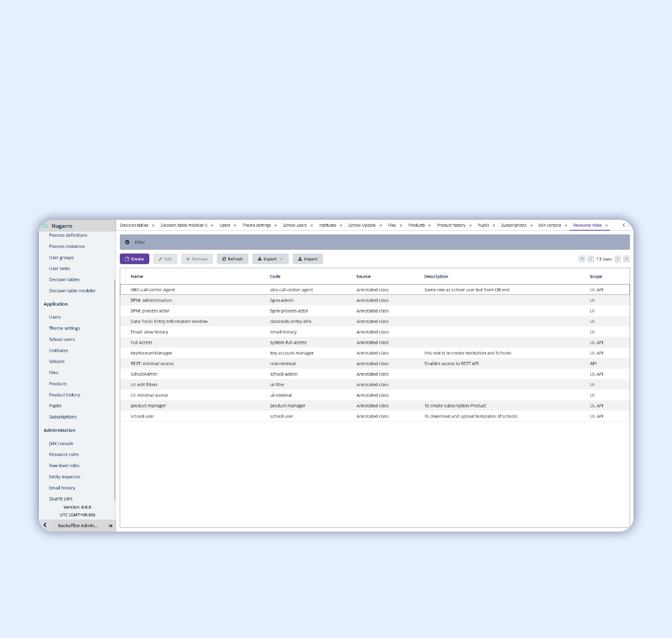This screenshot has width=672, height=638.
Task: Select Row-level roles menu item
Action: (64, 465)
